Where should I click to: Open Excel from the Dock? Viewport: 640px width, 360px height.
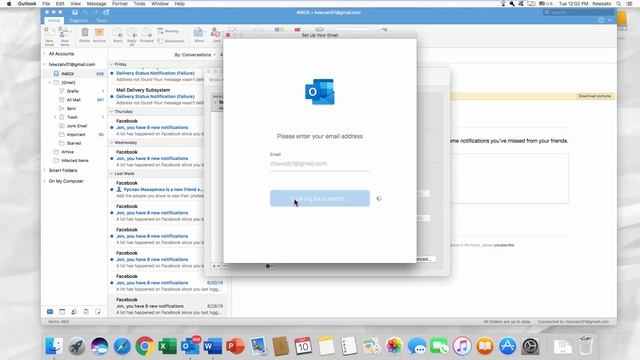click(x=167, y=347)
